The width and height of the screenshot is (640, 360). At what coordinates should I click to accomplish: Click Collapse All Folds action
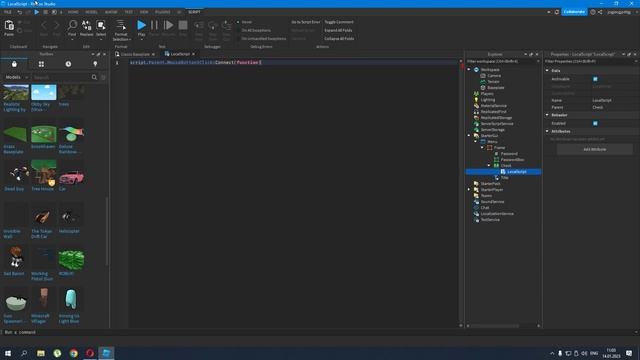coord(339,38)
